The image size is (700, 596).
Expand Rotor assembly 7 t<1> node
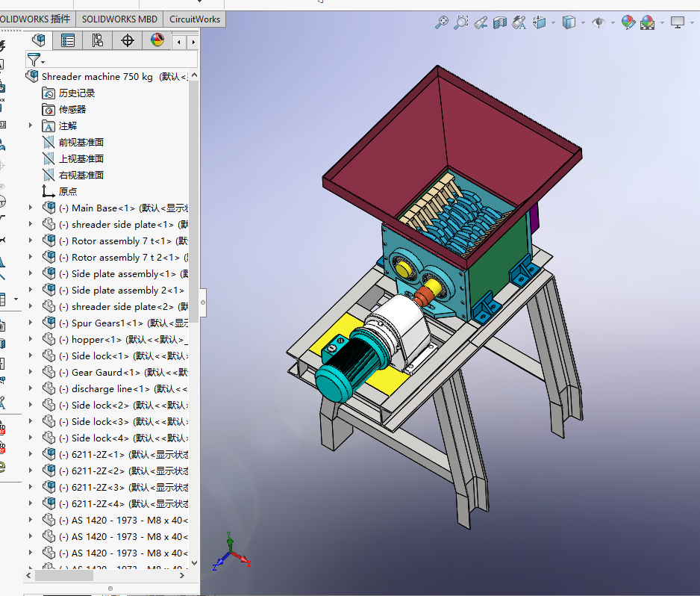tap(31, 240)
